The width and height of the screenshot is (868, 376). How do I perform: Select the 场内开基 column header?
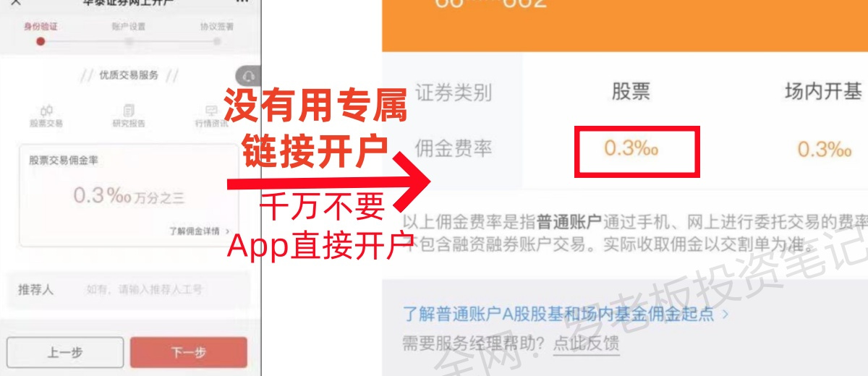[x=823, y=92]
